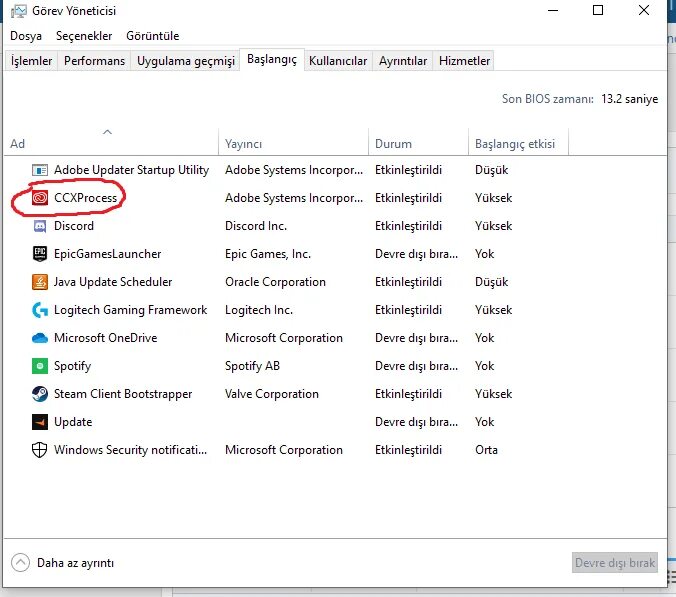Switch to the Kullanıcılar tab
This screenshot has width=676, height=597.
pyautogui.click(x=338, y=61)
